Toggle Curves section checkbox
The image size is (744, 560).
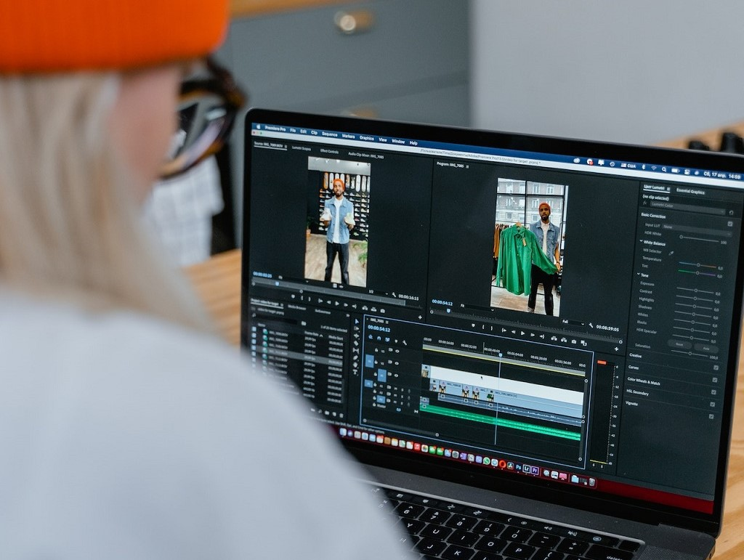(x=715, y=380)
